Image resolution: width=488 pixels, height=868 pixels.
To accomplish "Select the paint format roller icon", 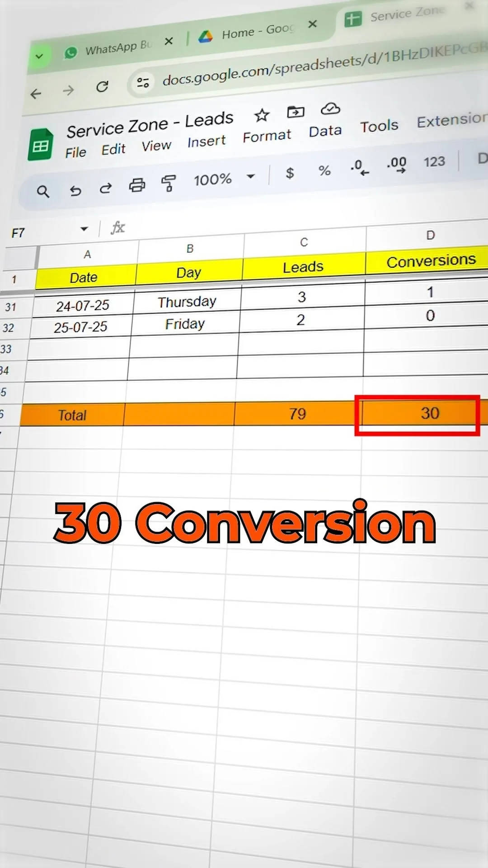I will (x=168, y=183).
